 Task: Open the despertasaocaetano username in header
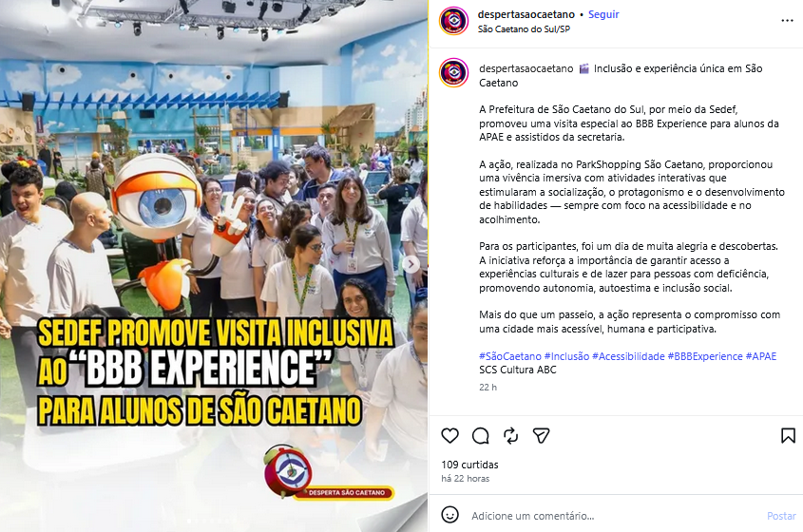[x=526, y=14]
